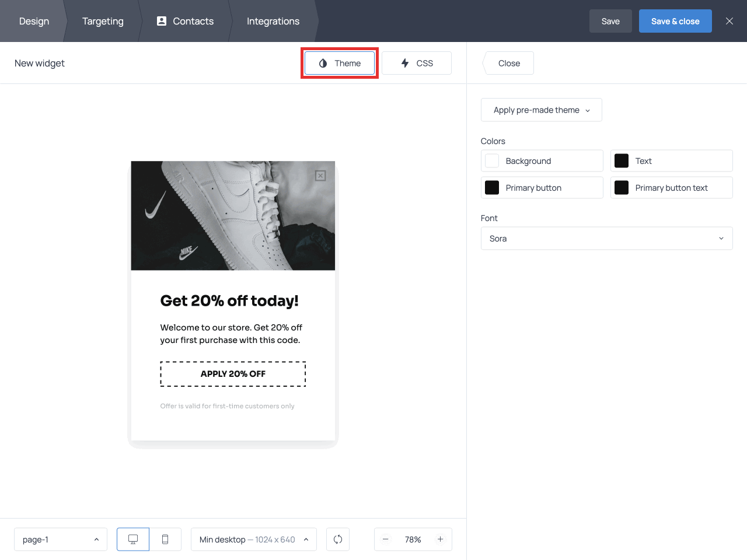This screenshot has width=747, height=560.
Task: Open the Apply pre-made theme dropdown
Action: (541, 110)
